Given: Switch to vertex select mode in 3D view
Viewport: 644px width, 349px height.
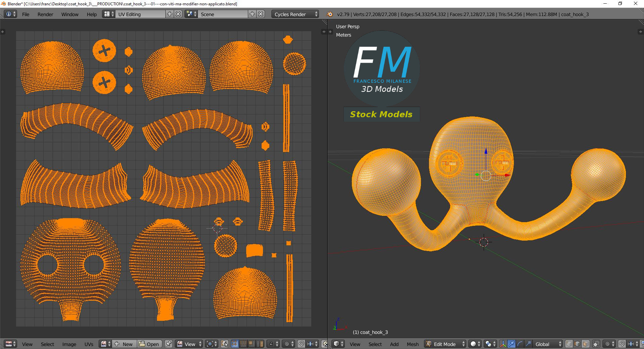Looking at the screenshot, I should [x=569, y=344].
